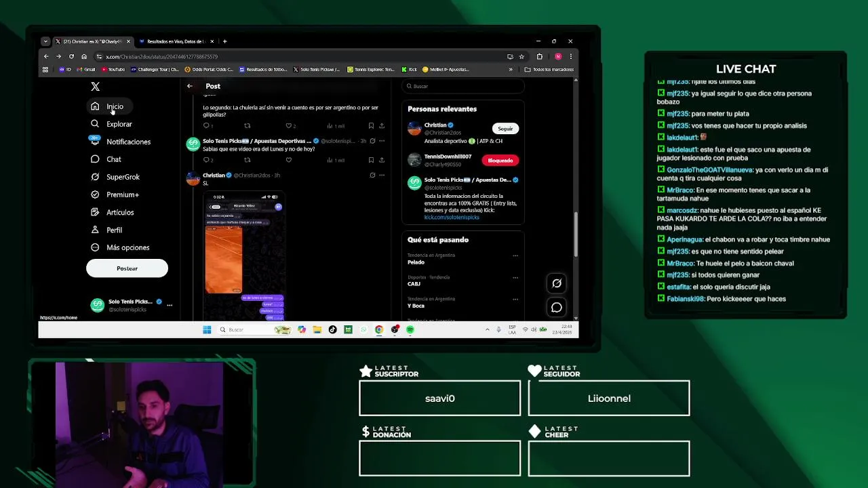Show hidden system tray icons
Viewport: 868px width, 488px height.
pyautogui.click(x=487, y=329)
